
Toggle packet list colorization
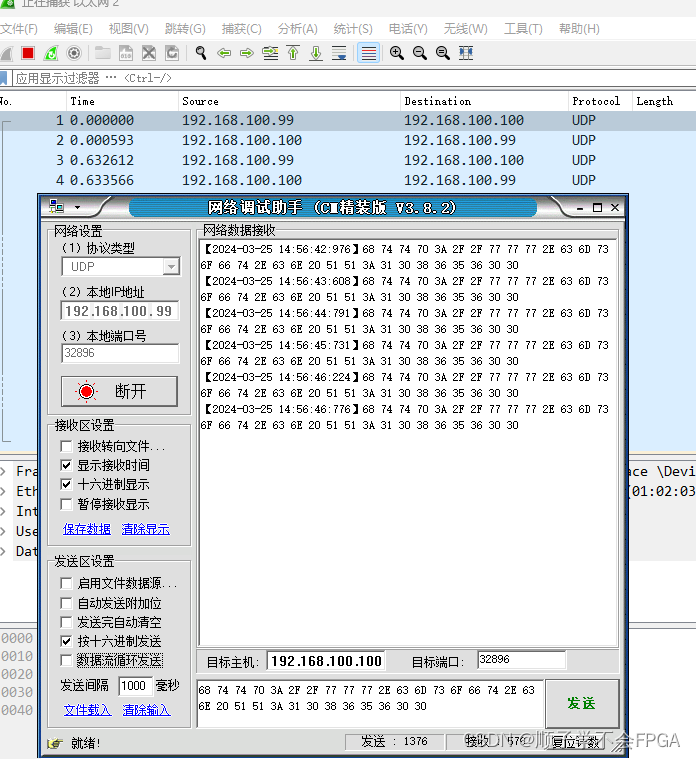tap(368, 53)
